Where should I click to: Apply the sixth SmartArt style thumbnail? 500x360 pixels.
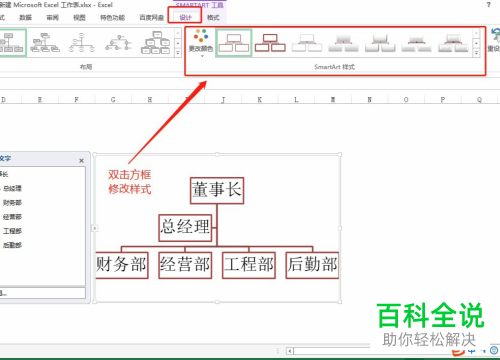tap(417, 43)
